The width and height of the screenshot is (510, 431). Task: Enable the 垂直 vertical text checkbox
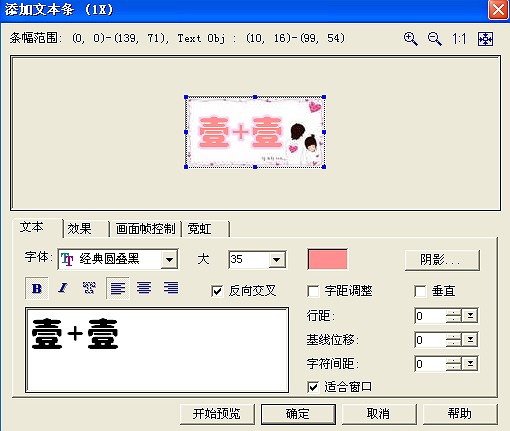[420, 291]
